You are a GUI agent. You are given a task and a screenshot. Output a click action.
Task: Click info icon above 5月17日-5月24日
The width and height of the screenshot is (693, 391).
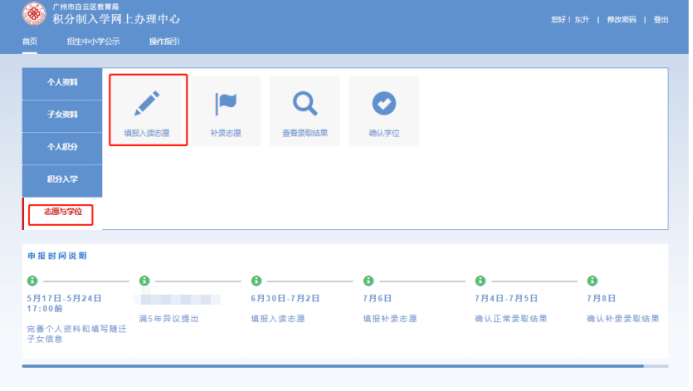[x=32, y=281]
